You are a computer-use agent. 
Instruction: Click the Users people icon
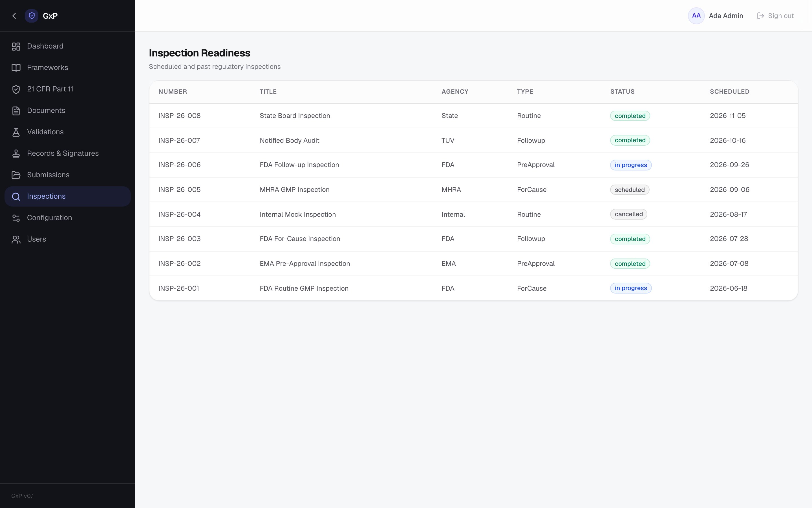tap(16, 240)
